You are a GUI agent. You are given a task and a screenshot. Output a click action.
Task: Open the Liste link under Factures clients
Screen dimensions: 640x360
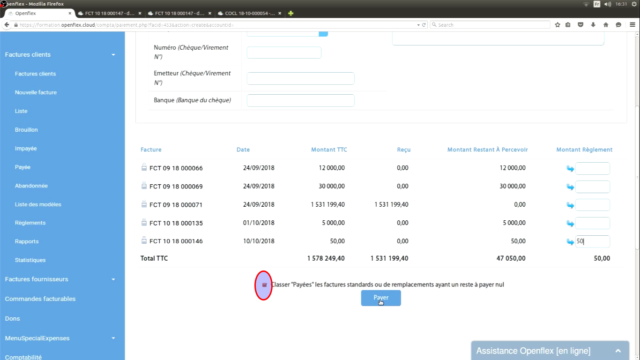point(21,111)
